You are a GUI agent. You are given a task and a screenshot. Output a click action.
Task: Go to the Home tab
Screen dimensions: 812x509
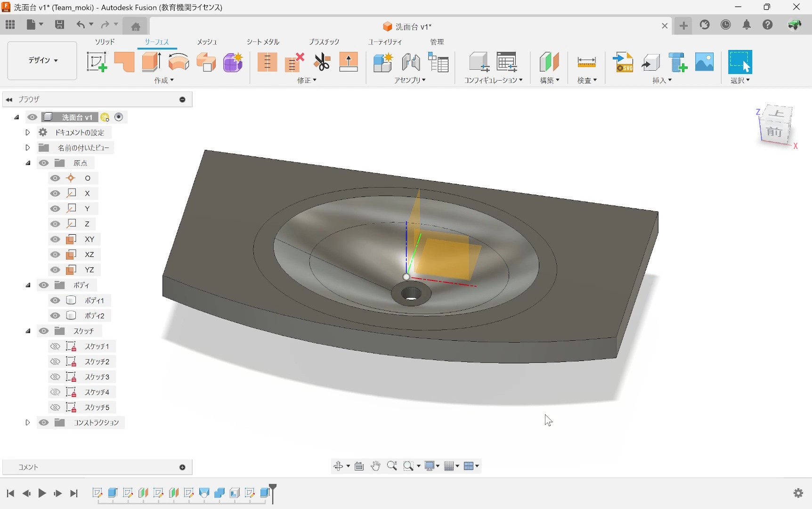[136, 26]
